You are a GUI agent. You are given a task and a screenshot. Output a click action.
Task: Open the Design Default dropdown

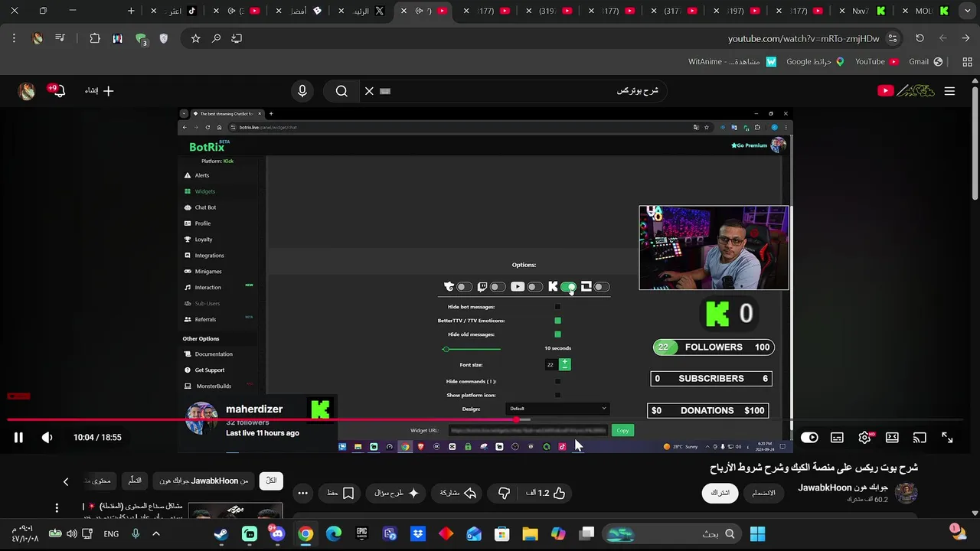pyautogui.click(x=557, y=409)
